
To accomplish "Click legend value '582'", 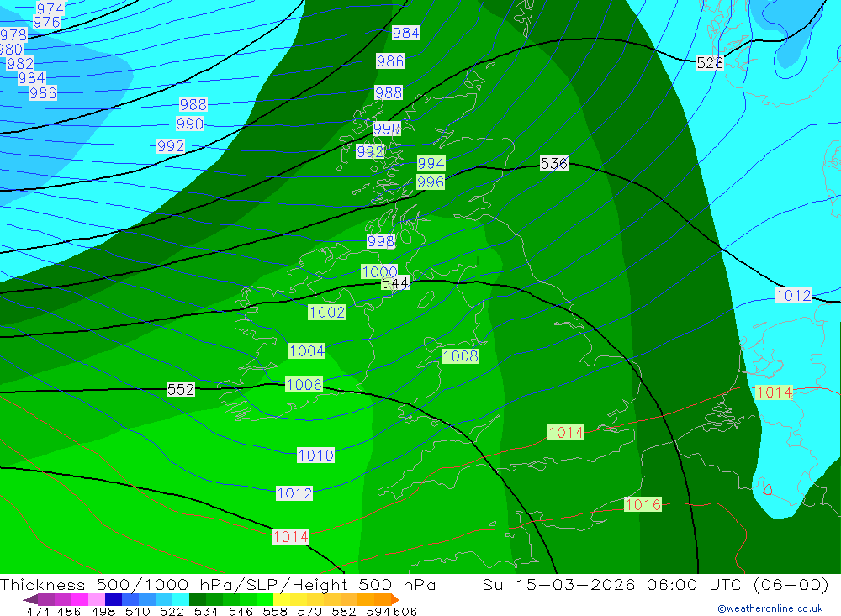I will [343, 611].
